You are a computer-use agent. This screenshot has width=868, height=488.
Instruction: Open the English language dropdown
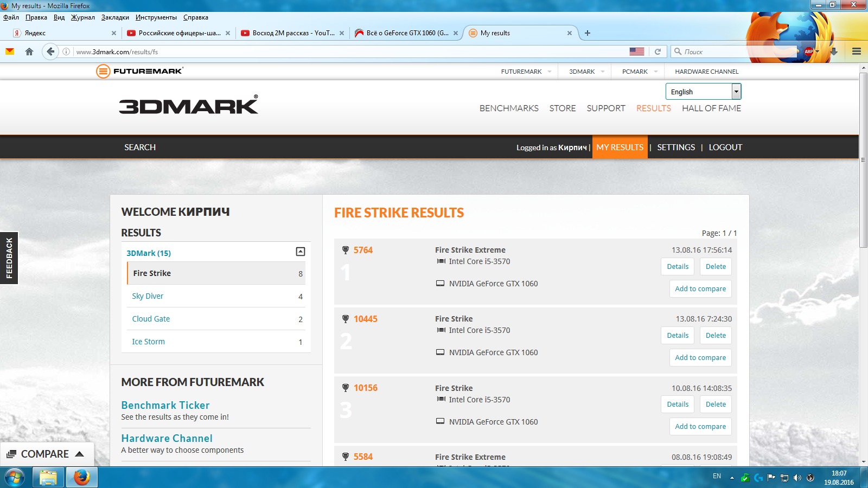pos(703,92)
